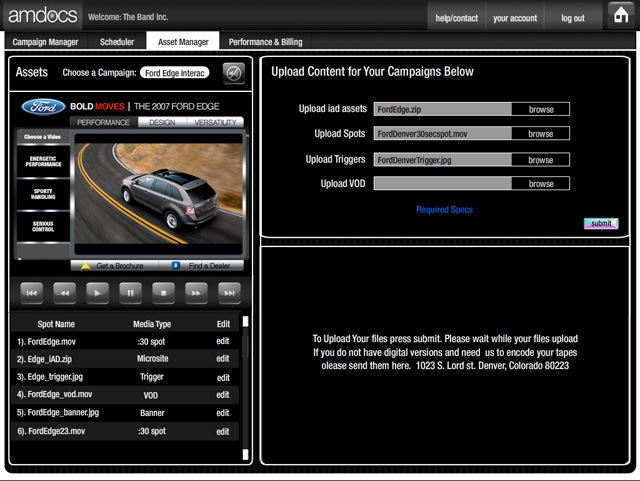Go to the home icon button
The width and height of the screenshot is (640, 481).
621,15
